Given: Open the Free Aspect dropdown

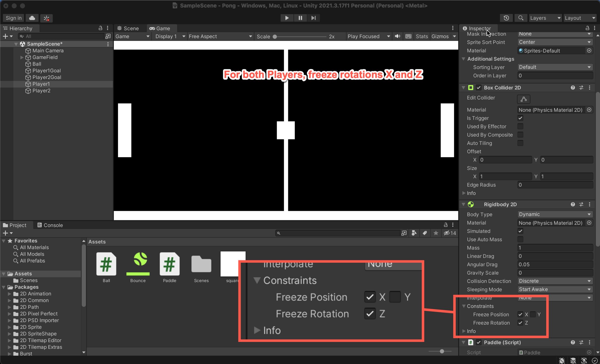Looking at the screenshot, I should (220, 36).
